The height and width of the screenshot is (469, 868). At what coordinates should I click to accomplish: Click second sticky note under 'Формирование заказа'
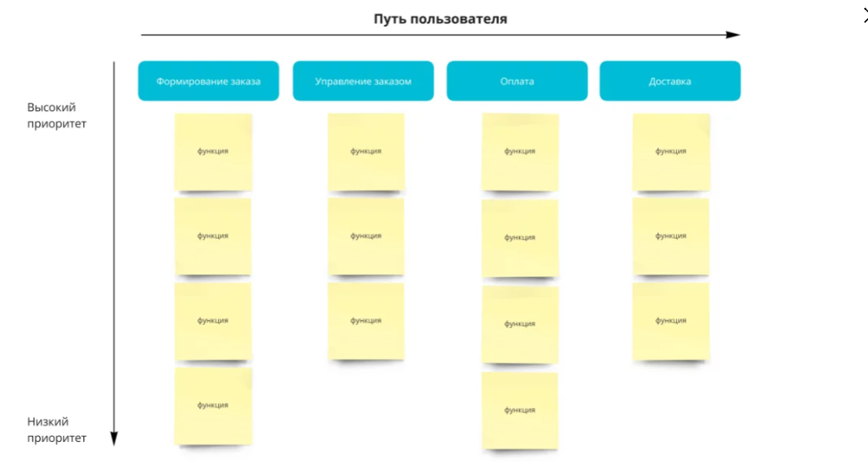[213, 236]
